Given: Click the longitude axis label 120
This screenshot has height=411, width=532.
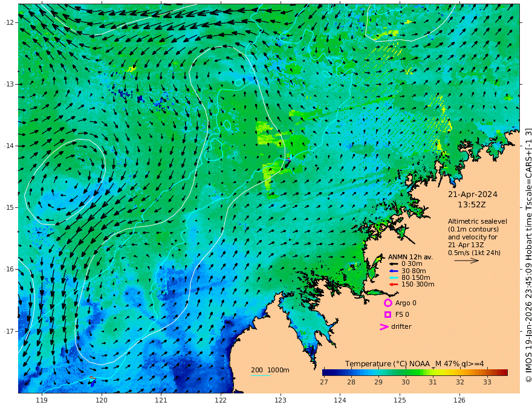Looking at the screenshot, I should pos(102,401).
